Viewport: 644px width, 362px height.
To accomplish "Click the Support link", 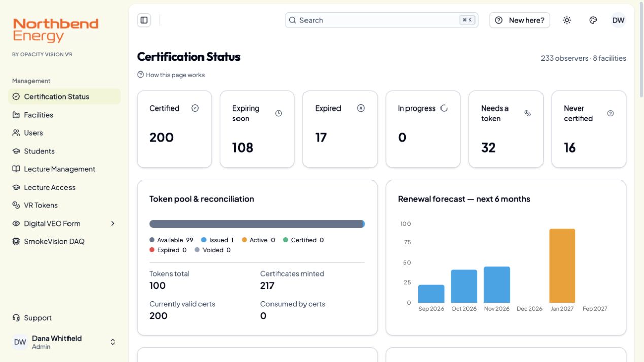I will click(x=64, y=318).
